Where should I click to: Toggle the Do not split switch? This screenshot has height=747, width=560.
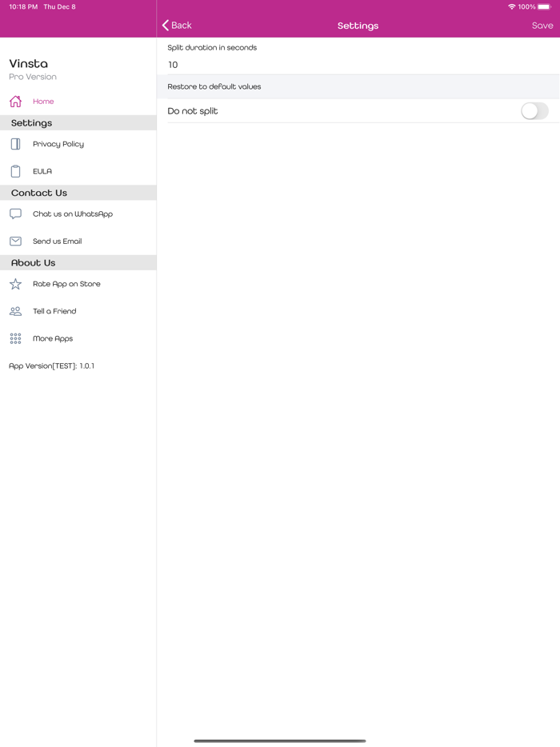pos(534,111)
